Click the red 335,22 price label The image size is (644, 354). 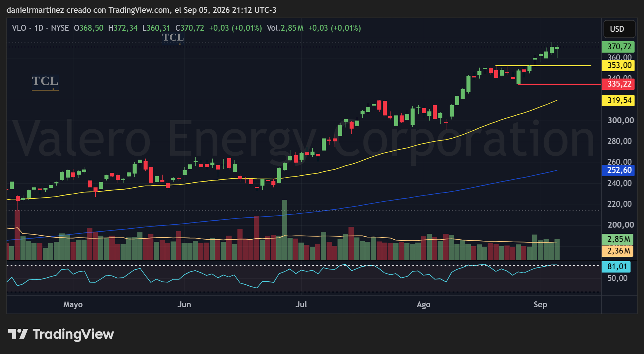618,84
